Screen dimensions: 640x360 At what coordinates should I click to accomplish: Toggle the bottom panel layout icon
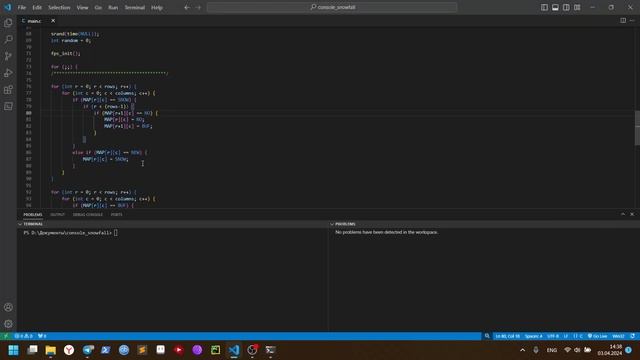click(x=555, y=7)
